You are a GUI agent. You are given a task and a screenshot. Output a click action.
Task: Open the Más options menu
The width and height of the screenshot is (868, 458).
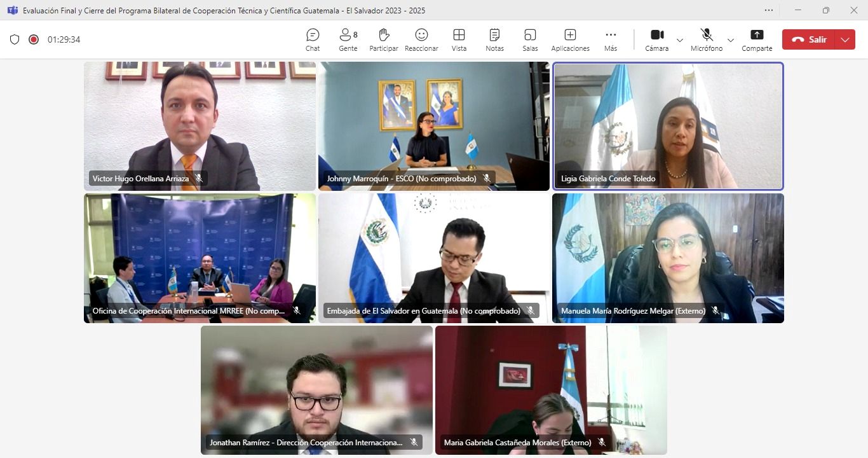pos(611,39)
